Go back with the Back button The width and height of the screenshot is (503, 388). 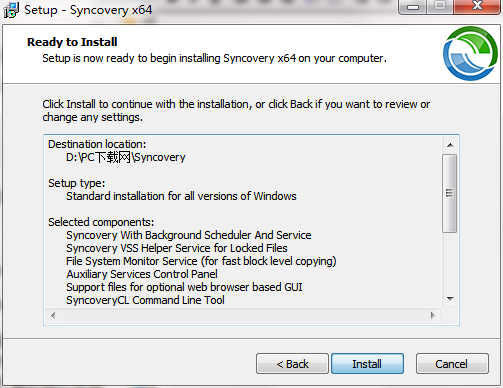[292, 364]
